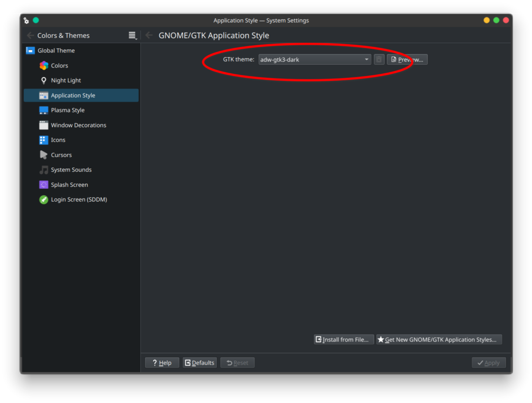Open Night Light settings

[x=65, y=81]
